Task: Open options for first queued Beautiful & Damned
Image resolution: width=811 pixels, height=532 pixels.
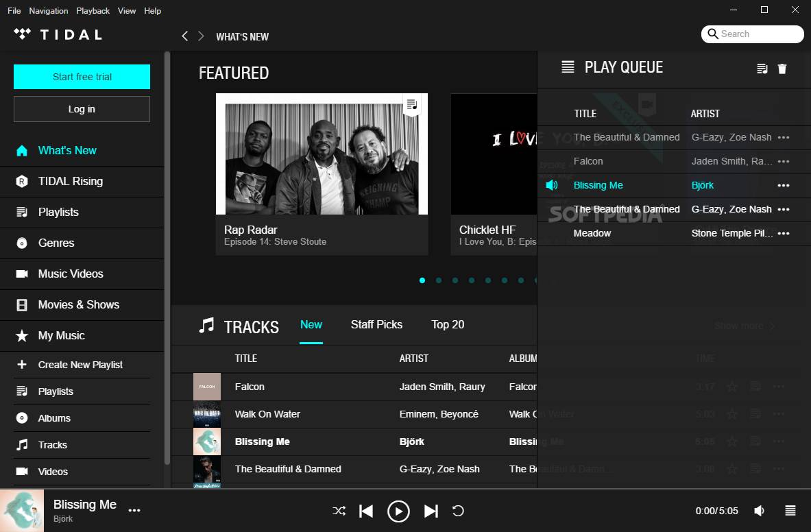Action: point(784,138)
